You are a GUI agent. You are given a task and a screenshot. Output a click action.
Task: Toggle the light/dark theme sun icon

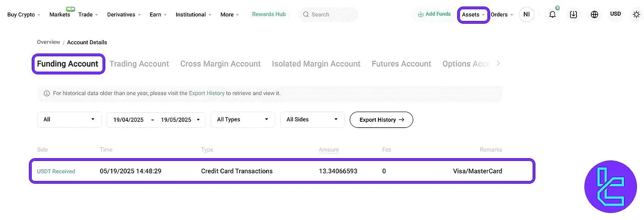[x=636, y=14]
